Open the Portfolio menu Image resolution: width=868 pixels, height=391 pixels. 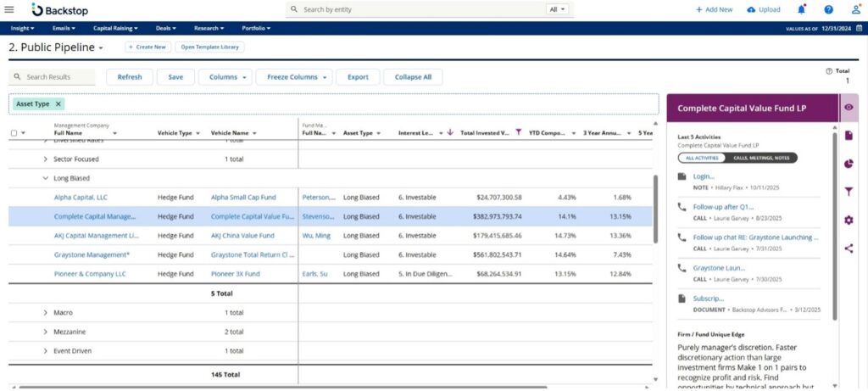point(255,28)
